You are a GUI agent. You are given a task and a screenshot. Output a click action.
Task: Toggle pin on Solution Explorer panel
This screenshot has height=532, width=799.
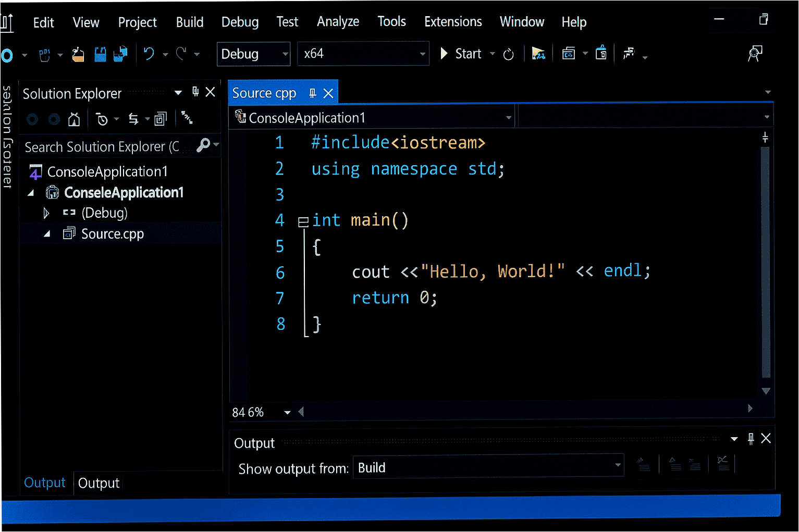195,92
